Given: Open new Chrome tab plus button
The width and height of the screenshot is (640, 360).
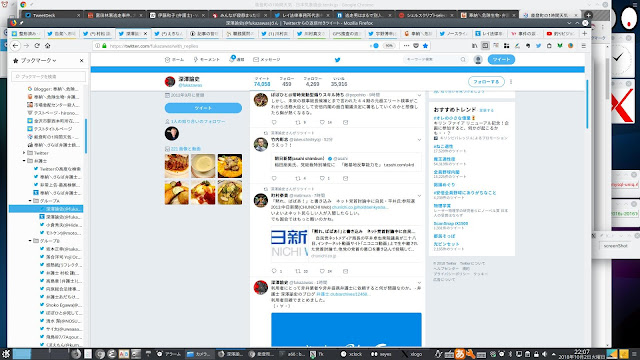Looking at the screenshot, I should point(588,15).
